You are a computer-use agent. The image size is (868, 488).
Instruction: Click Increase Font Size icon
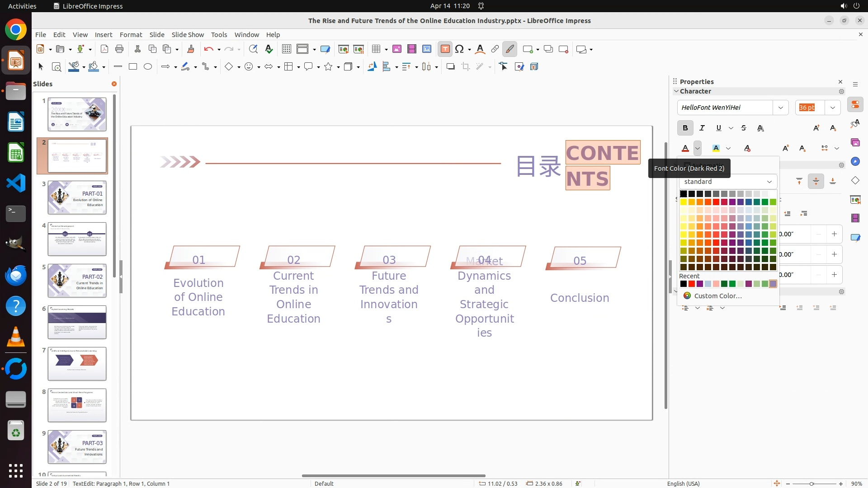tap(816, 128)
